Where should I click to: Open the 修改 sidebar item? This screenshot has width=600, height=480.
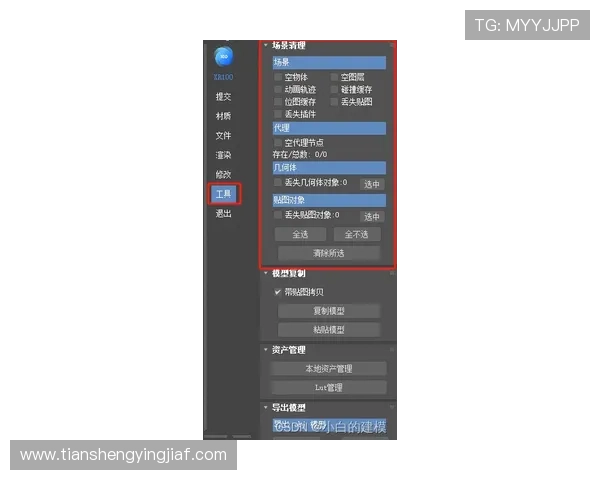tap(223, 175)
